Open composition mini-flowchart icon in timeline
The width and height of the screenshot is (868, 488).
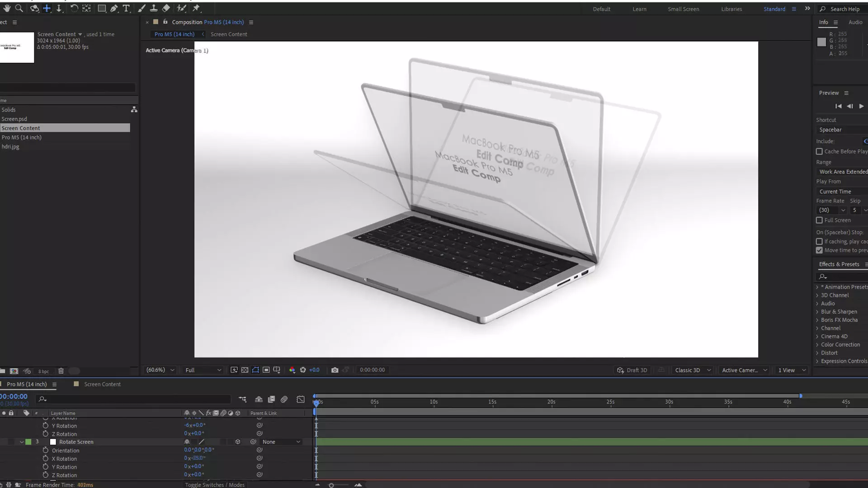[x=243, y=399]
